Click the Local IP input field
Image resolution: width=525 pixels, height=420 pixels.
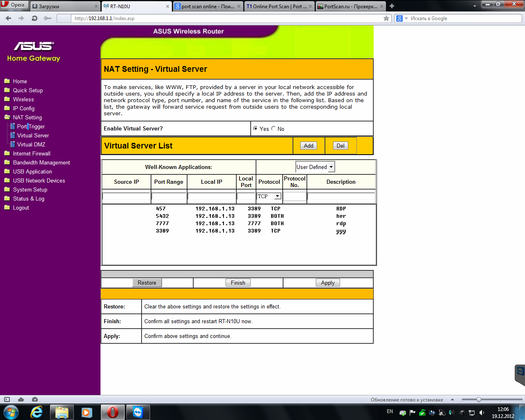(x=212, y=196)
